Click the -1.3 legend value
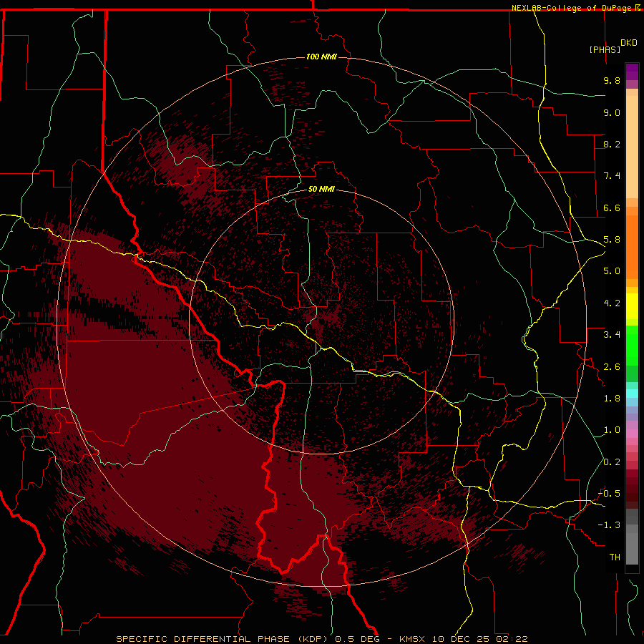This screenshot has height=644, width=644. [609, 525]
